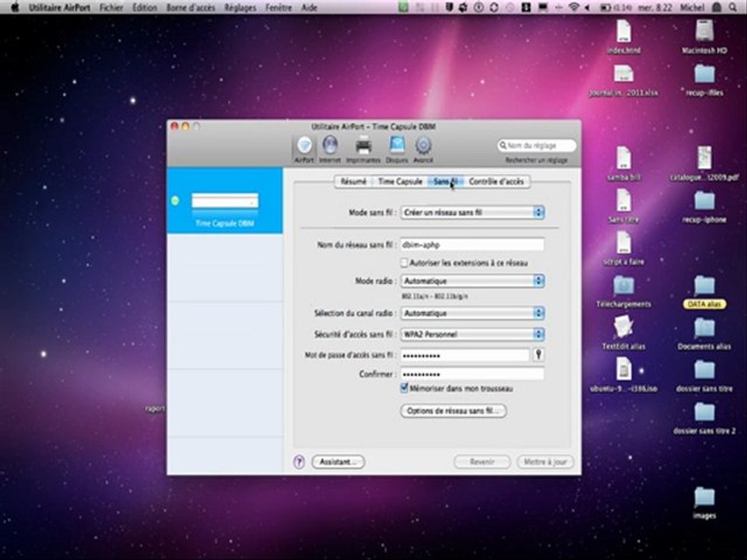Click the Michel user name in menu bar
The image size is (747, 560).
point(693,7)
